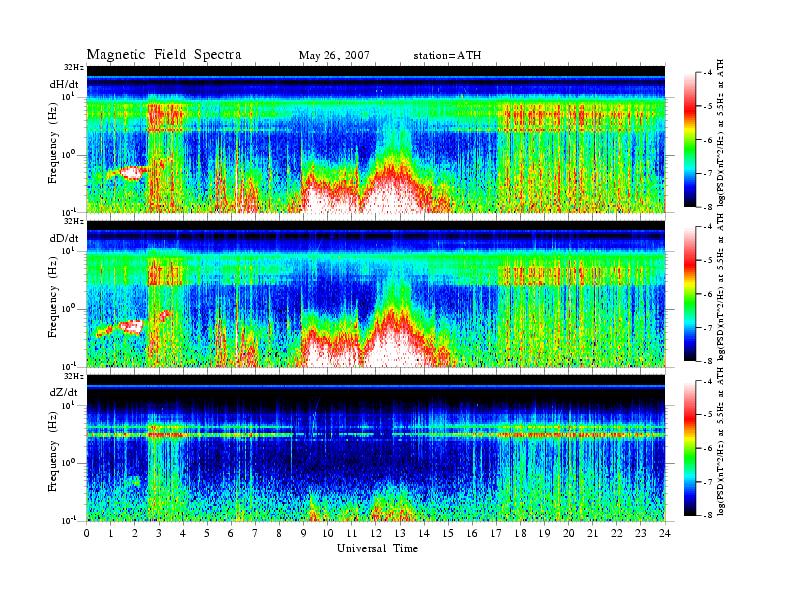The image size is (792, 612).
Task: Click hour 1 on the time axis
Action: pyautogui.click(x=111, y=534)
